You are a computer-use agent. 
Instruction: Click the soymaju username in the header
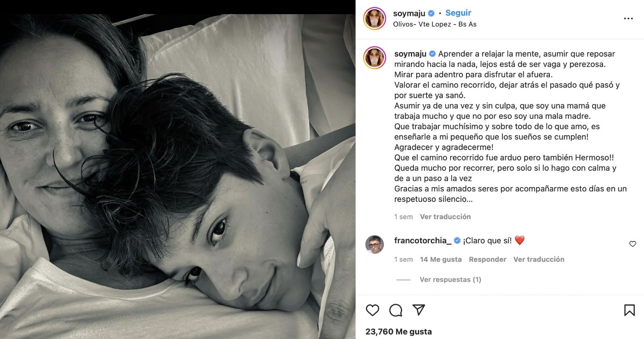(409, 13)
